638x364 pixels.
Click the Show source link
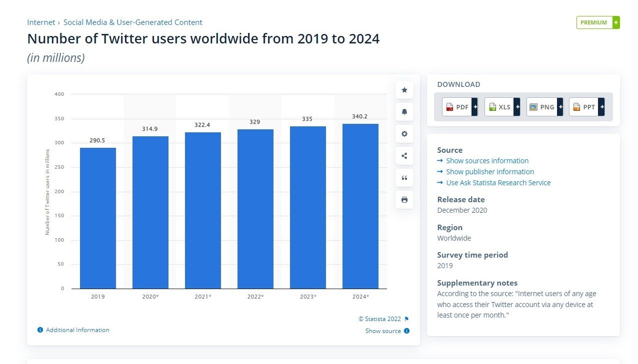pos(383,331)
